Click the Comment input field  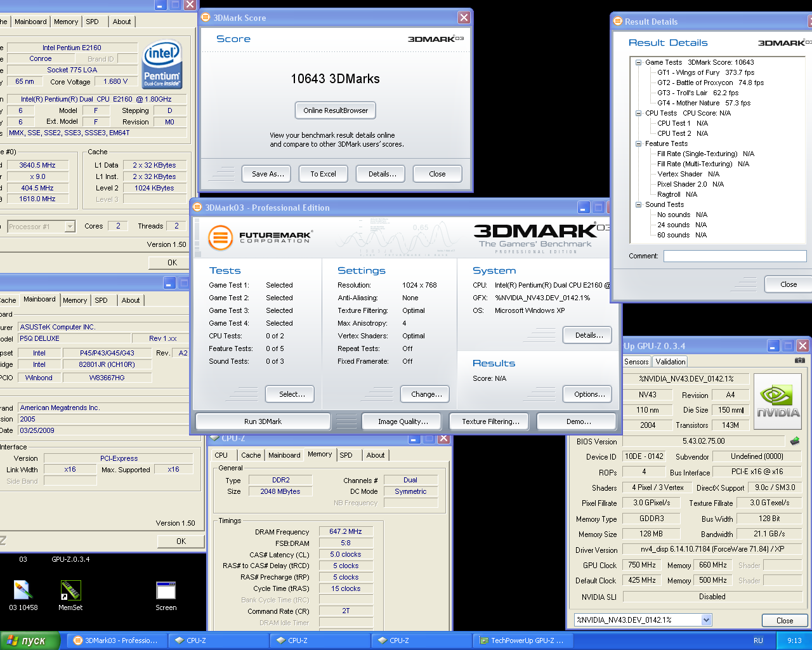735,256
